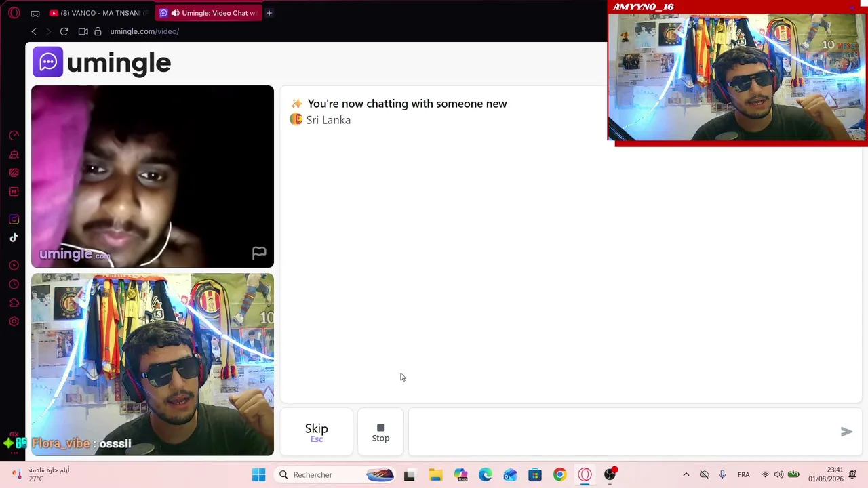Open the weather widget showing 27°C

[x=41, y=474]
